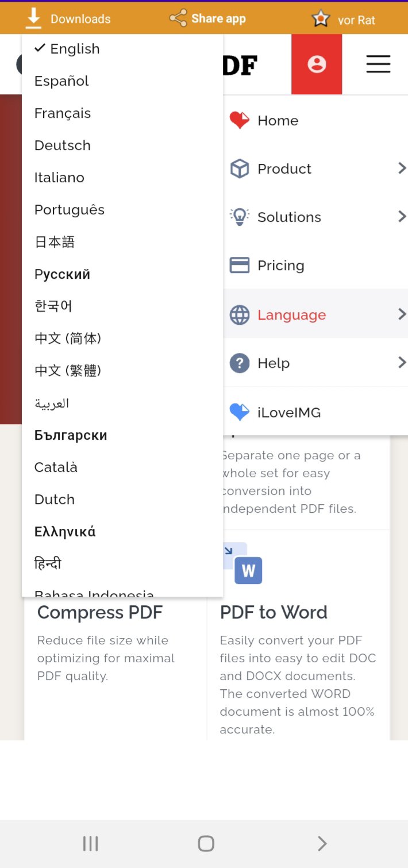Open PDF to Word tool title
The width and height of the screenshot is (408, 868).
[274, 613]
